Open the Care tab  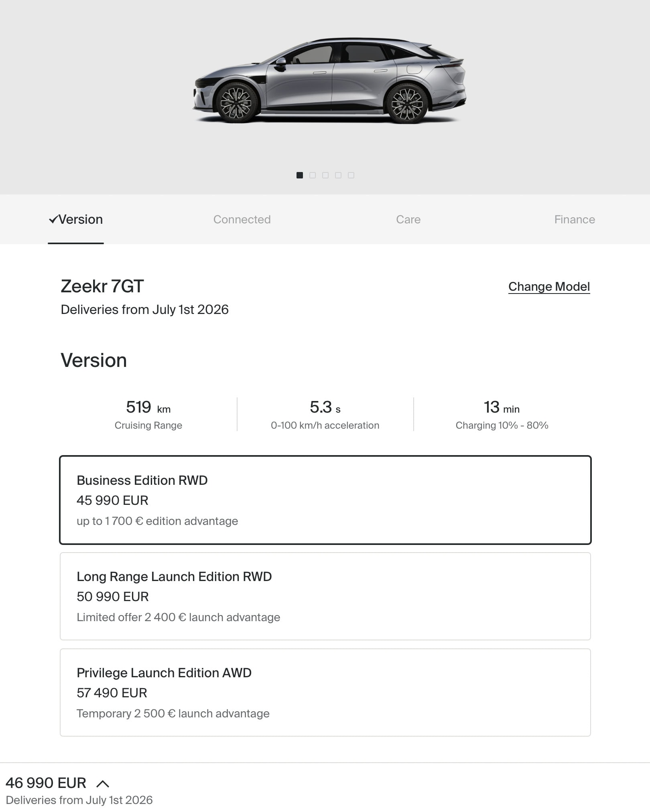tap(408, 219)
